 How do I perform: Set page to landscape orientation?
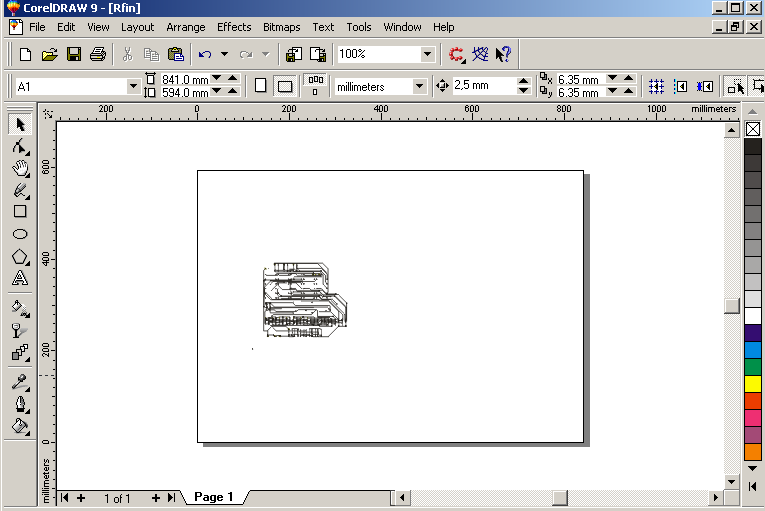[x=285, y=86]
